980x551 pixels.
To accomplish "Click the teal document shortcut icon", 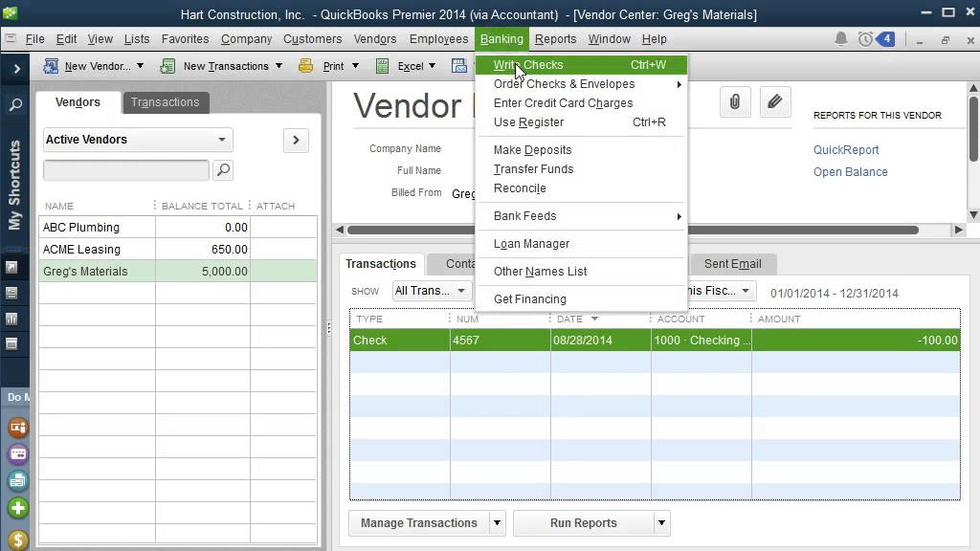I will pyautogui.click(x=18, y=481).
